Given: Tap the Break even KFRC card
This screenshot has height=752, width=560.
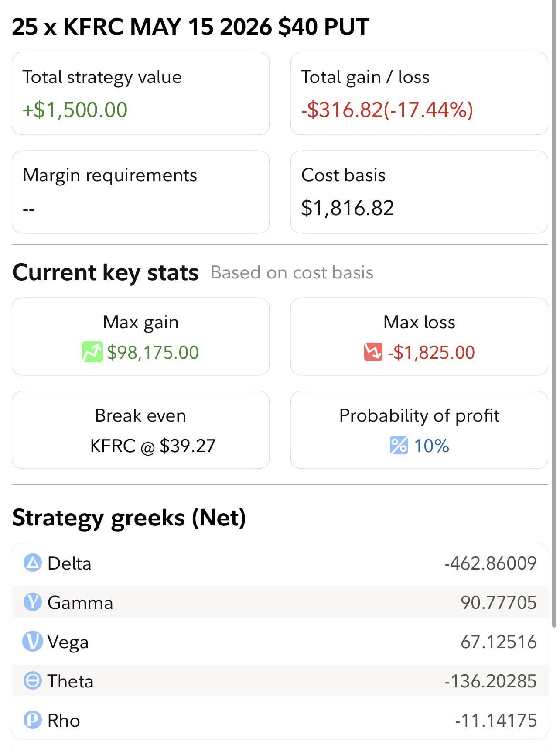Looking at the screenshot, I should [x=140, y=430].
